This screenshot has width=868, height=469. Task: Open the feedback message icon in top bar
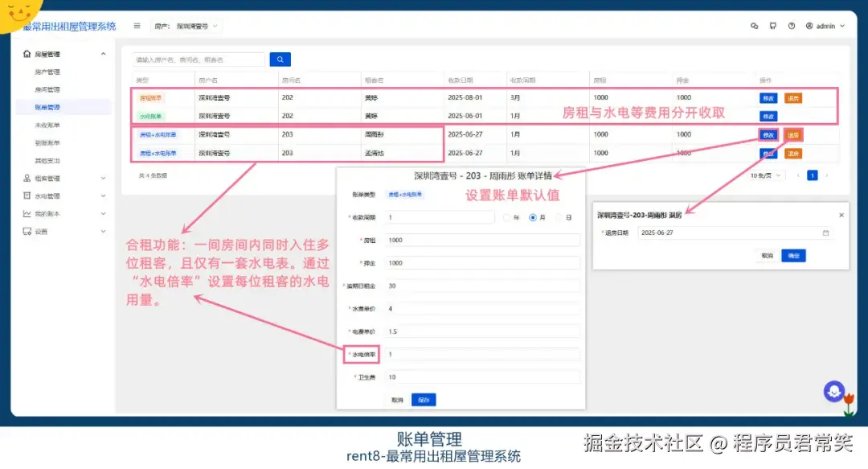772,26
